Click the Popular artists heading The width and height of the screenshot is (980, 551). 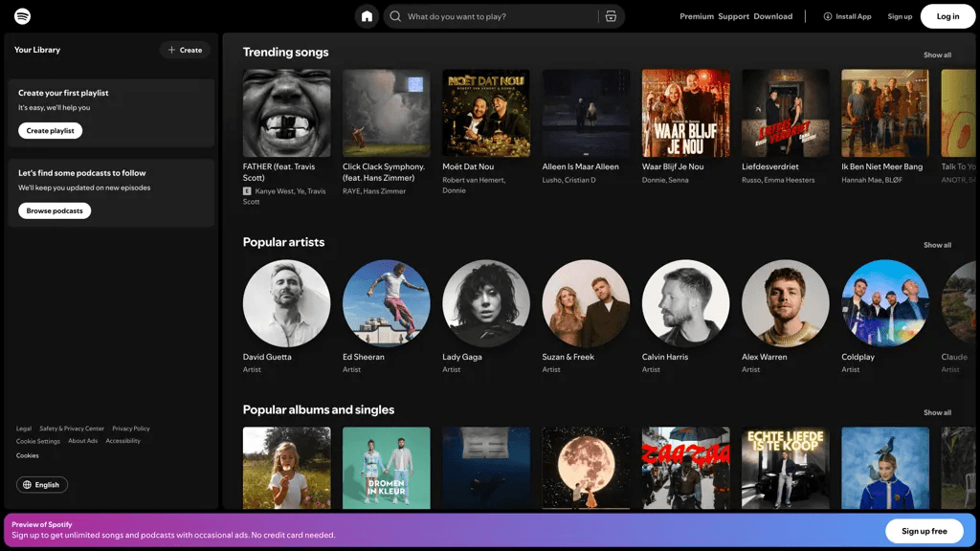[283, 242]
